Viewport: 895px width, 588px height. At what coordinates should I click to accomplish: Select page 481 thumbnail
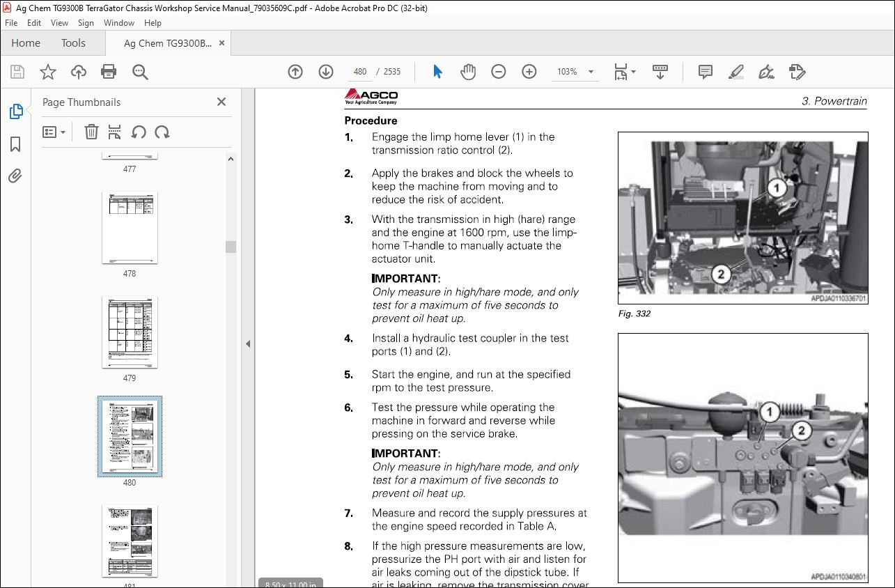(x=130, y=542)
